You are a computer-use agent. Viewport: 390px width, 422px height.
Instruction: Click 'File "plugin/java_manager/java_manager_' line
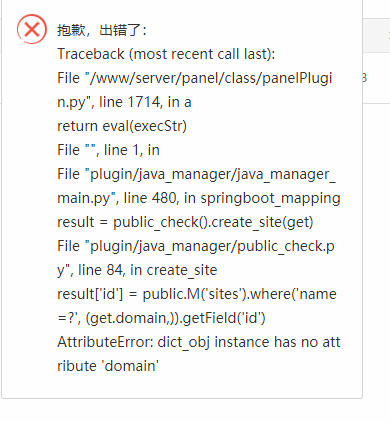pos(196,174)
